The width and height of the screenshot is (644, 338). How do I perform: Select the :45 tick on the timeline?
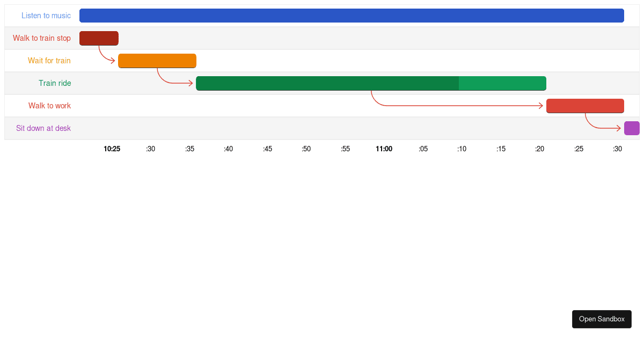pyautogui.click(x=267, y=149)
